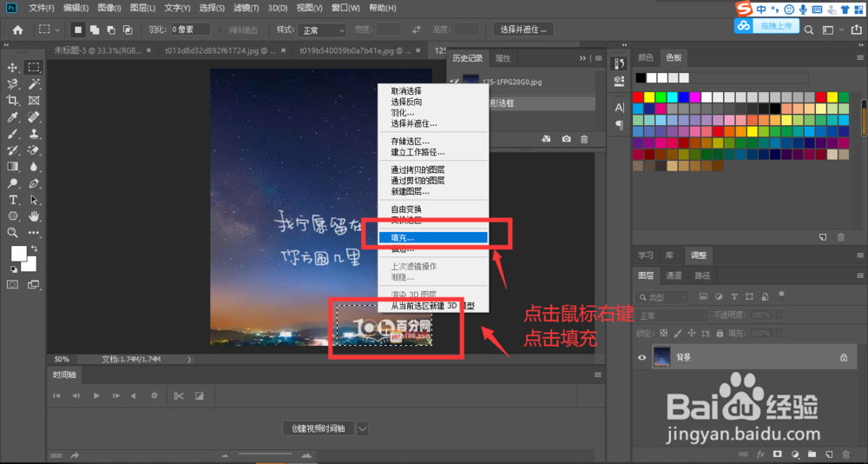The height and width of the screenshot is (464, 868).
Task: Choose 自由变换 in context menu
Action: [x=433, y=209]
